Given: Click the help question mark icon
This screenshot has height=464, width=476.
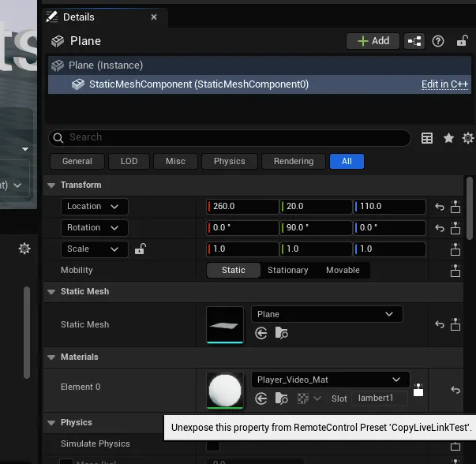Looking at the screenshot, I should (438, 41).
